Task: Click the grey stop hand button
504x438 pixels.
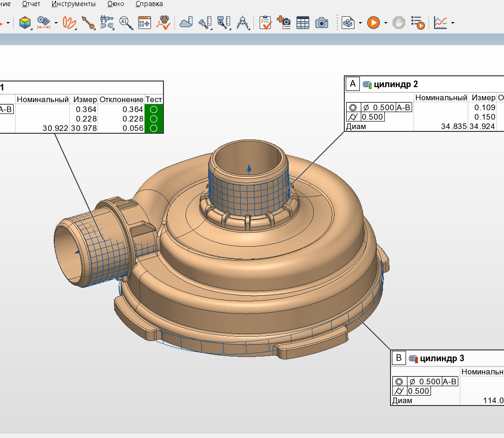Action: pos(398,23)
